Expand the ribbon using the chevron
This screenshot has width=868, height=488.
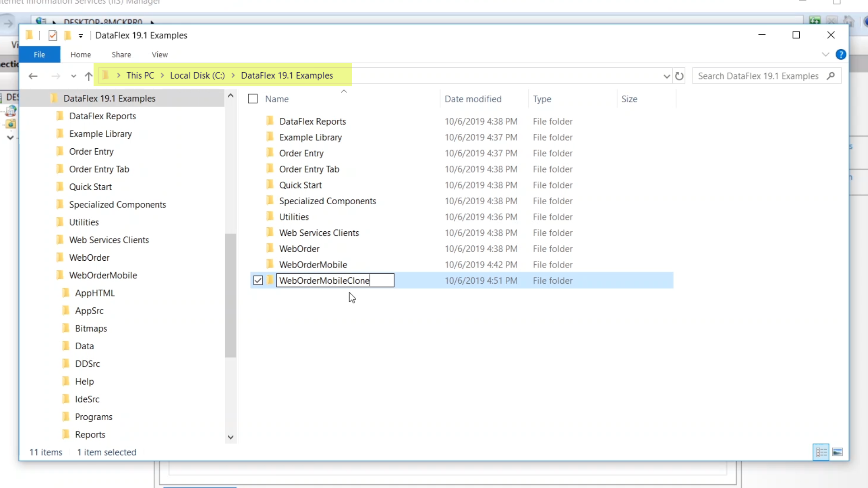click(x=826, y=55)
